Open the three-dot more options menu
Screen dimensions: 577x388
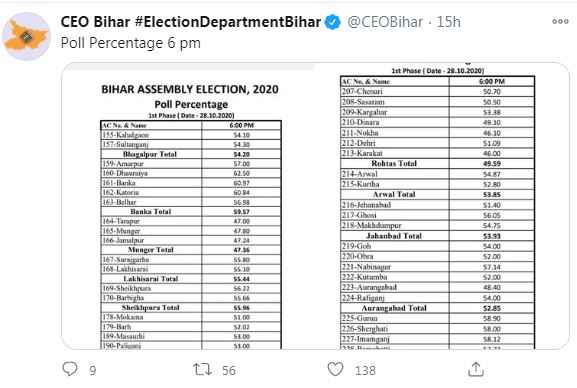[x=560, y=22]
